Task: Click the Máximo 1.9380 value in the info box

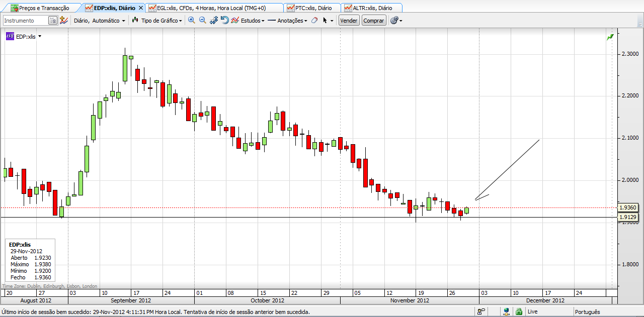Action: point(42,264)
